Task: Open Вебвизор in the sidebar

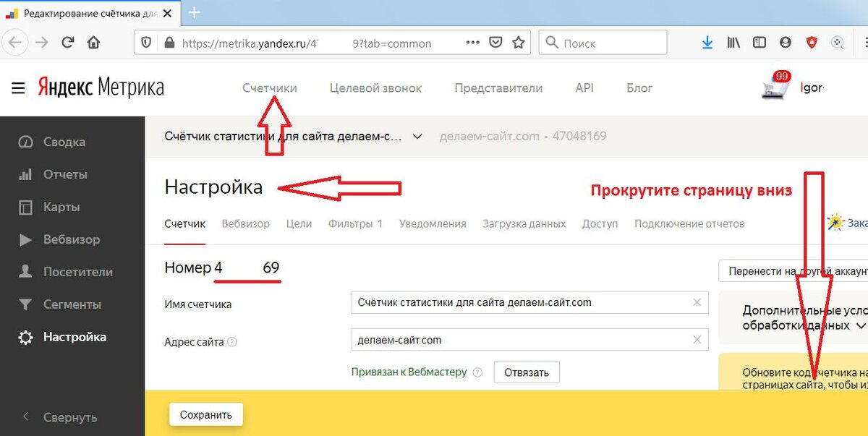Action: [x=71, y=239]
